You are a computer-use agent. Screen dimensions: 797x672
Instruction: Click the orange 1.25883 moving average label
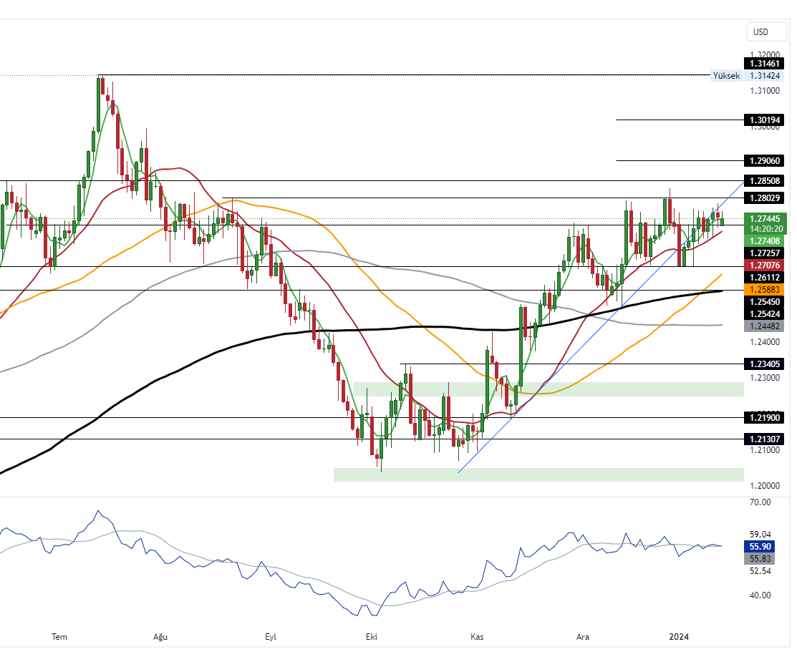(765, 289)
